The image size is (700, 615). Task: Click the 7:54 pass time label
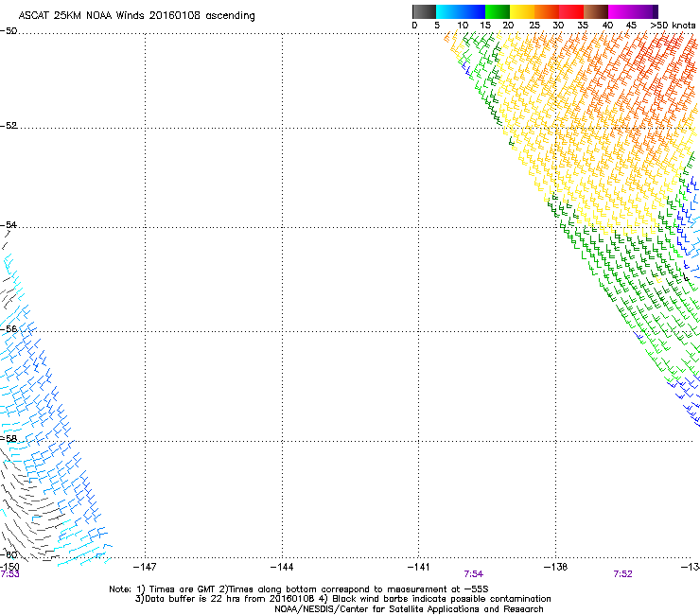(x=474, y=574)
